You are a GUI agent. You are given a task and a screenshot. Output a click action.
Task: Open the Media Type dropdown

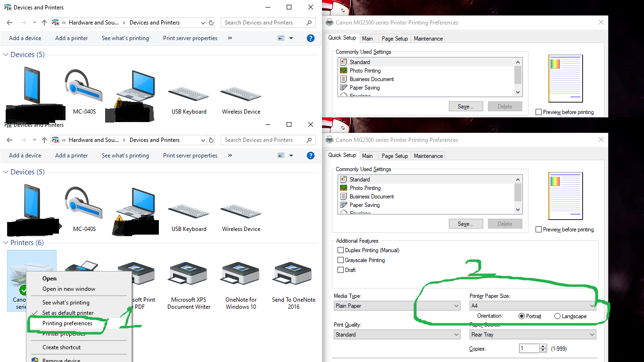tap(397, 306)
